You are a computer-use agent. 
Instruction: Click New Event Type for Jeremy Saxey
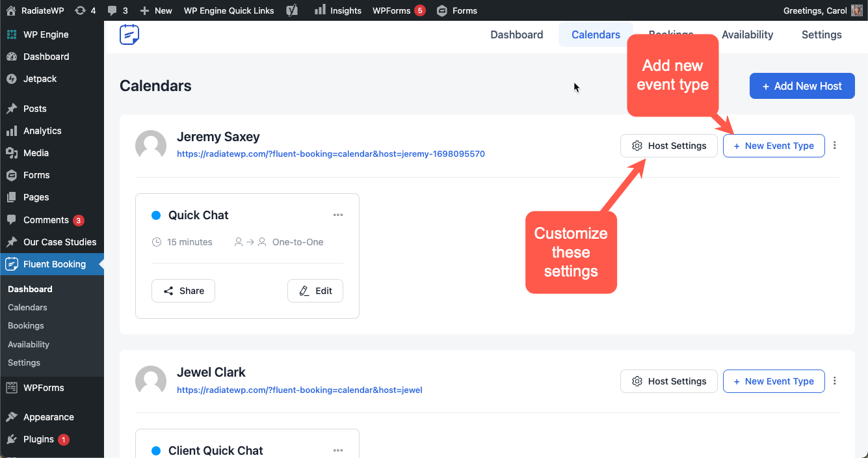point(774,146)
